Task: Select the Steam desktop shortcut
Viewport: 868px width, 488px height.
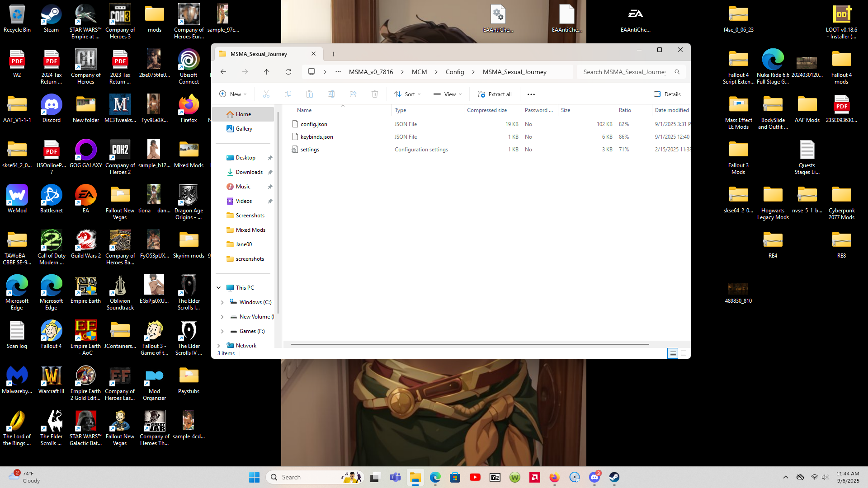Action: click(51, 19)
